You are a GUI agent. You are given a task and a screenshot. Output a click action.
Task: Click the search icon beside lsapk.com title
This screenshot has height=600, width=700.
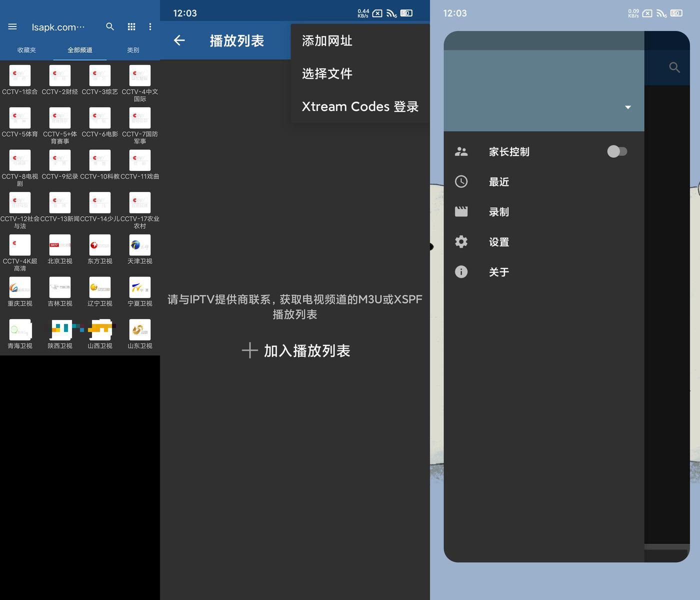110,26
